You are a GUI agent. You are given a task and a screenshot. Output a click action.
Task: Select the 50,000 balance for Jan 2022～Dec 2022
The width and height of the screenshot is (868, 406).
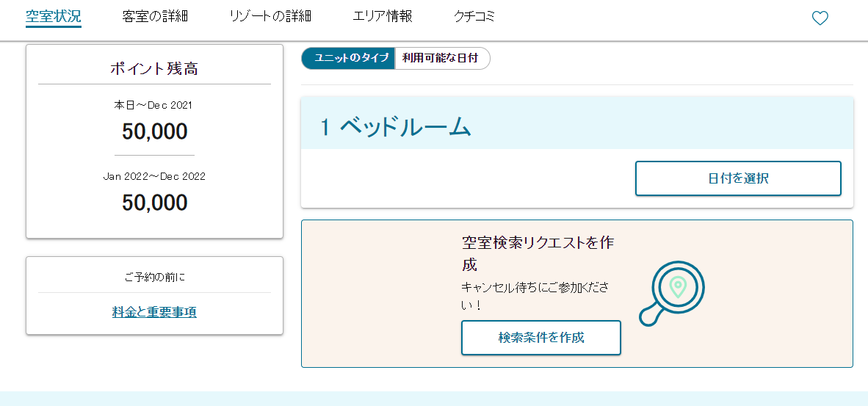point(154,203)
